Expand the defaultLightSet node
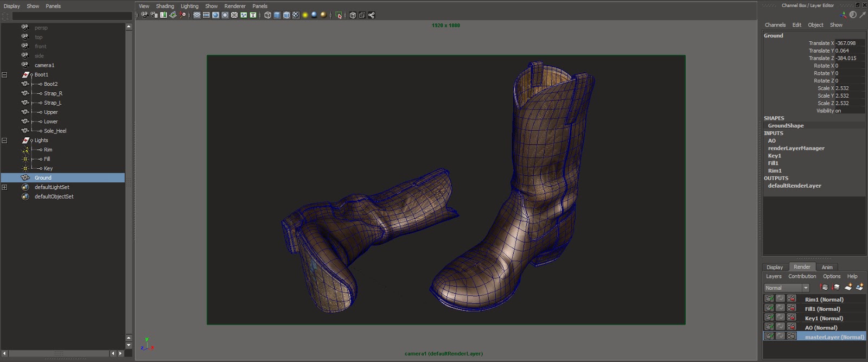This screenshot has height=362, width=868. (x=4, y=187)
